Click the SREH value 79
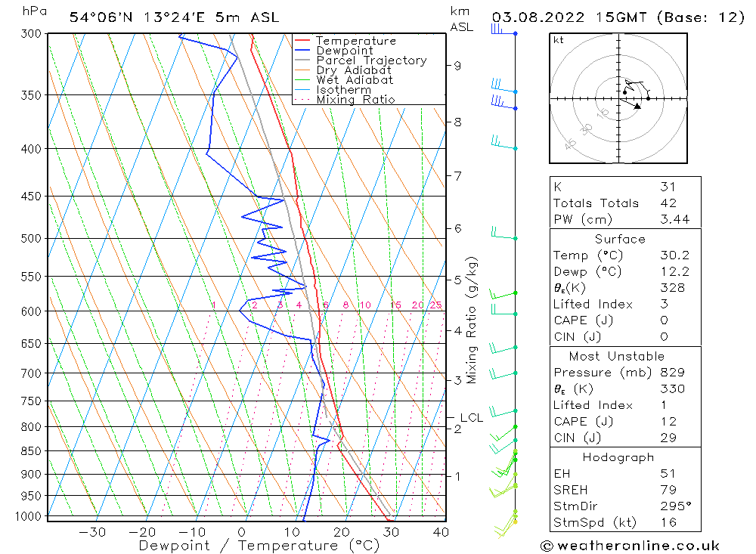The height and width of the screenshot is (554, 756). click(x=668, y=490)
